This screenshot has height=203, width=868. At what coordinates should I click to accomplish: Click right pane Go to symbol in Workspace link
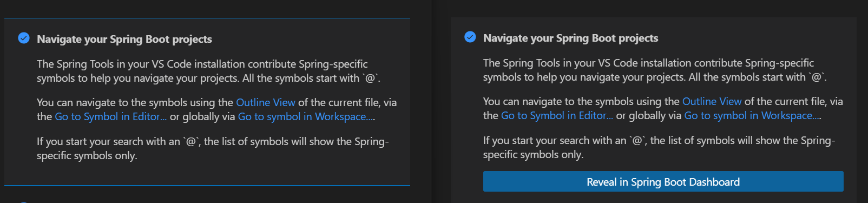click(x=753, y=115)
